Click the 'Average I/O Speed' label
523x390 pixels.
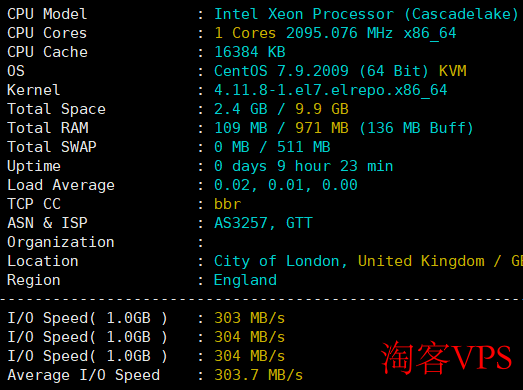[x=84, y=375]
